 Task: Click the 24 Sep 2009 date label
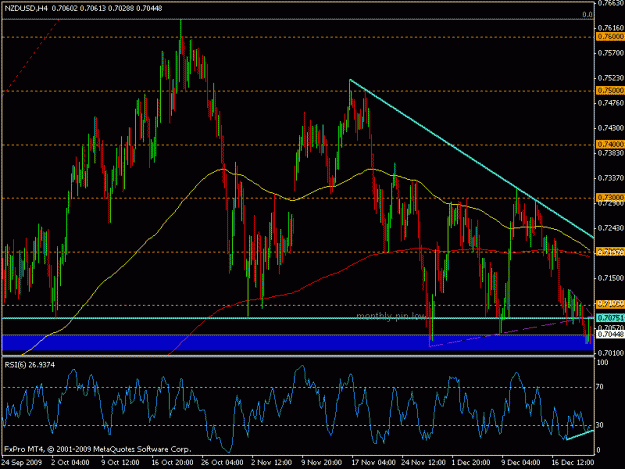coord(21,462)
